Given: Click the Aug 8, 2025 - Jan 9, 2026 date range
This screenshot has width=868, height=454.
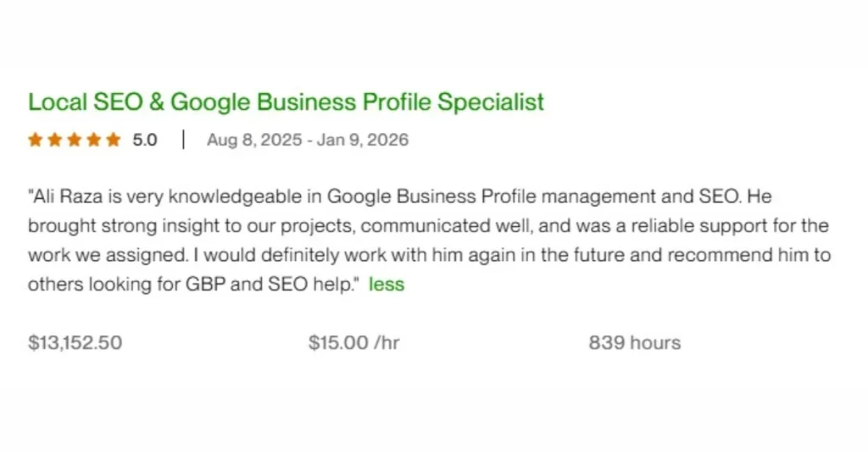Looking at the screenshot, I should 307,140.
